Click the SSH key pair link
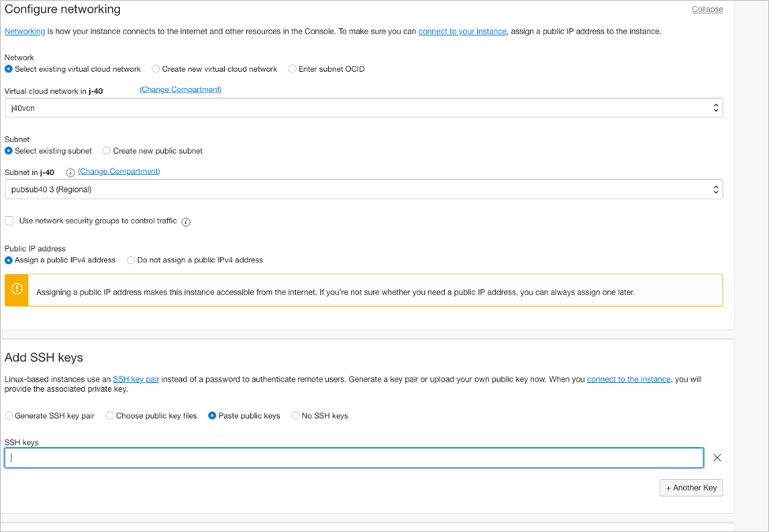Screen dimensions: 769x532 point(136,379)
